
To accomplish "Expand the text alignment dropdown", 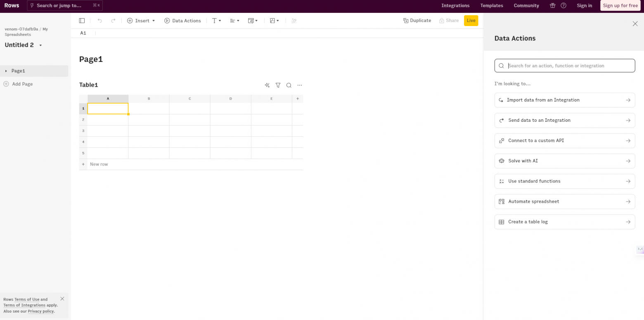I will (234, 21).
